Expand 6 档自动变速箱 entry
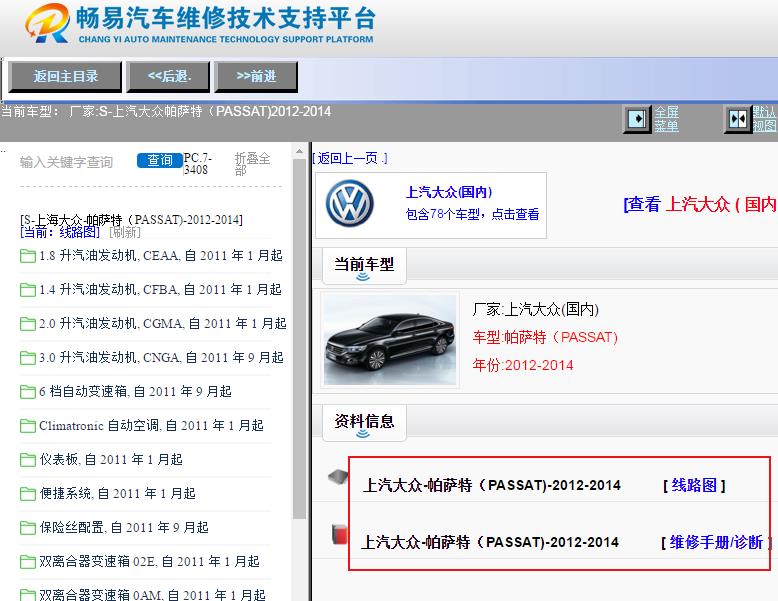This screenshot has height=601, width=778. click(135, 392)
